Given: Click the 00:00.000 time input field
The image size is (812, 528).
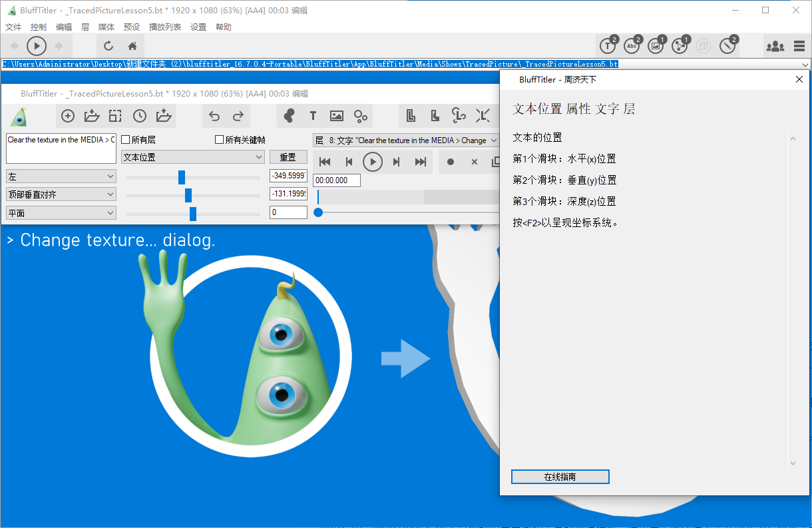Looking at the screenshot, I should 336,180.
